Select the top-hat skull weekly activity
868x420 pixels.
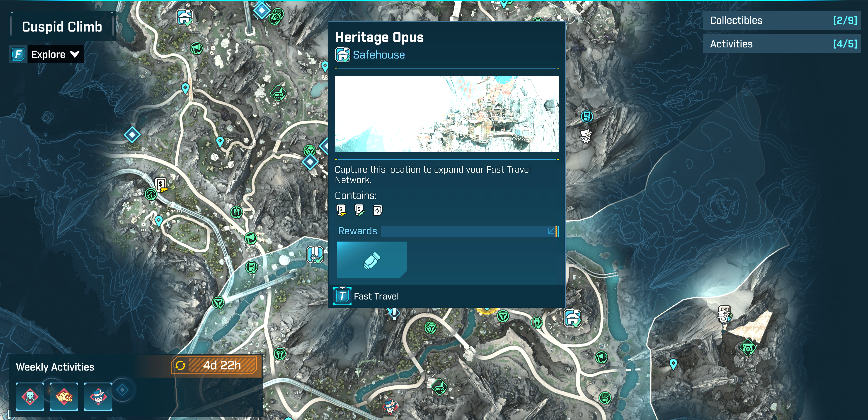click(98, 396)
